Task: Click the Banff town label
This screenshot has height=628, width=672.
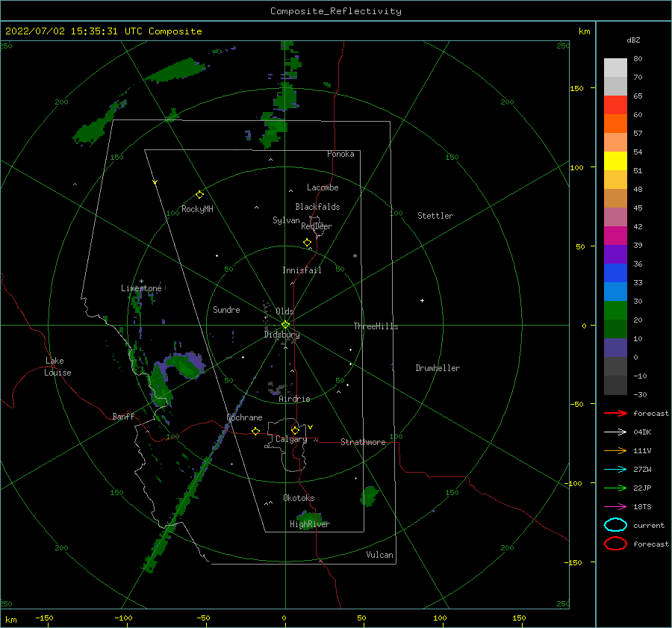Action: coord(123,416)
